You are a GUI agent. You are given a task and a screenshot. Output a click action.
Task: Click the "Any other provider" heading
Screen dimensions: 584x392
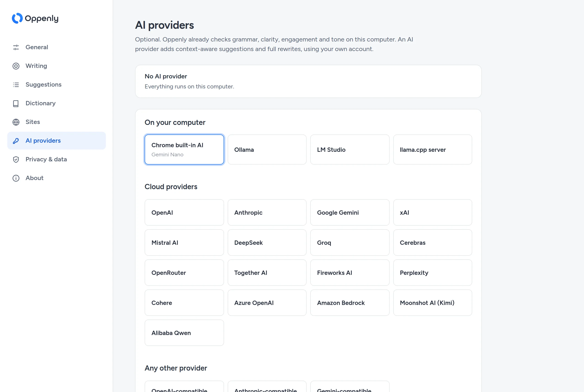(x=176, y=368)
